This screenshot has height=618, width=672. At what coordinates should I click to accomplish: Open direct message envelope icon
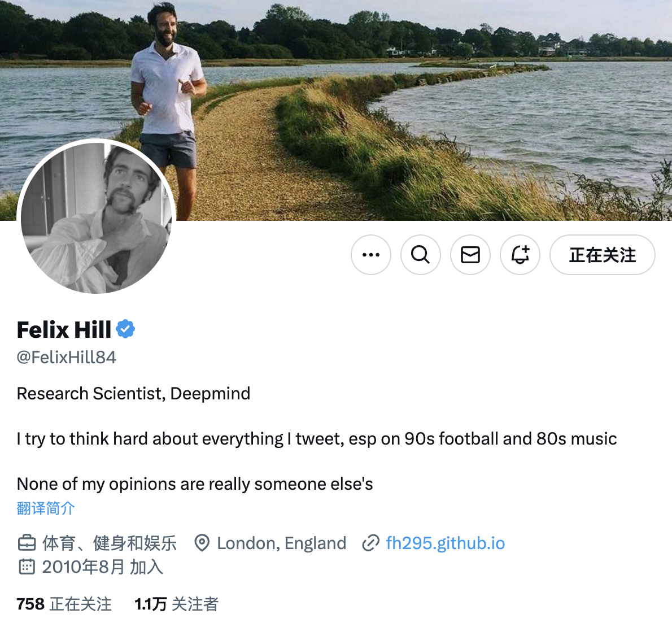470,255
